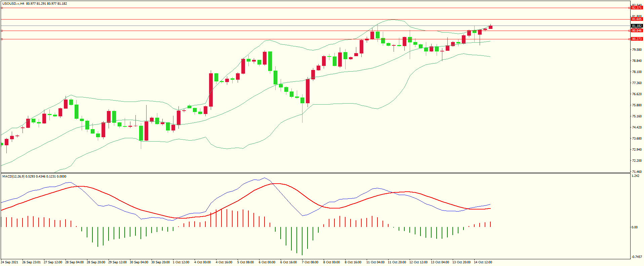Click the red 80.846 price label
Viewport: 644px width, 266px height.
click(x=637, y=31)
